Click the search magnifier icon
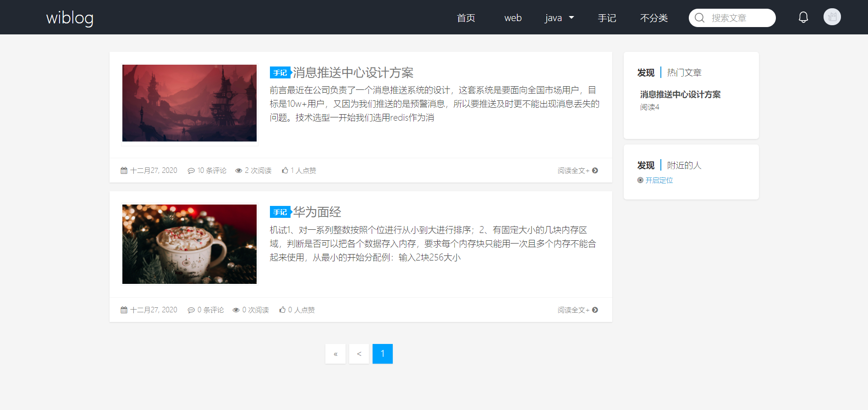The height and width of the screenshot is (410, 868). (x=699, y=18)
